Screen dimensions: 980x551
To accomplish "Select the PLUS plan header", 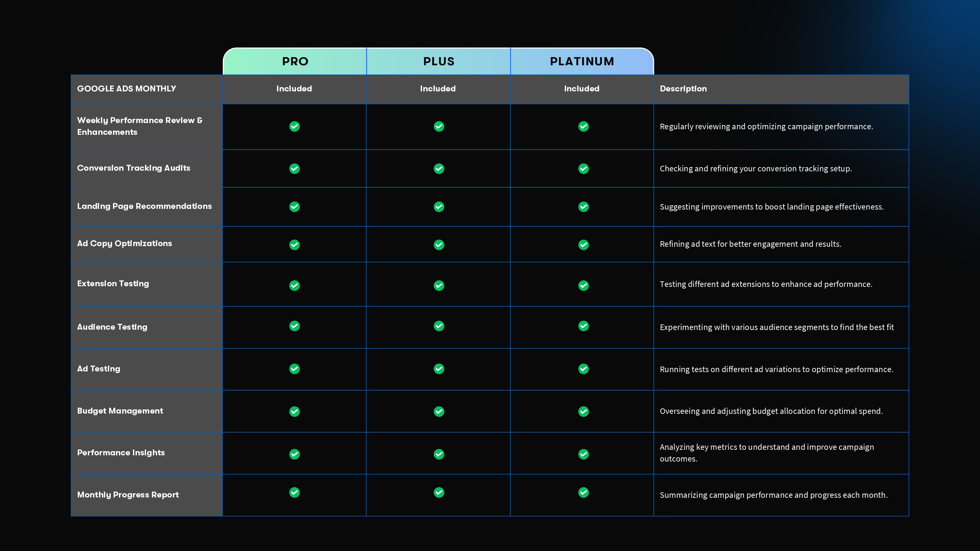I will coord(439,61).
